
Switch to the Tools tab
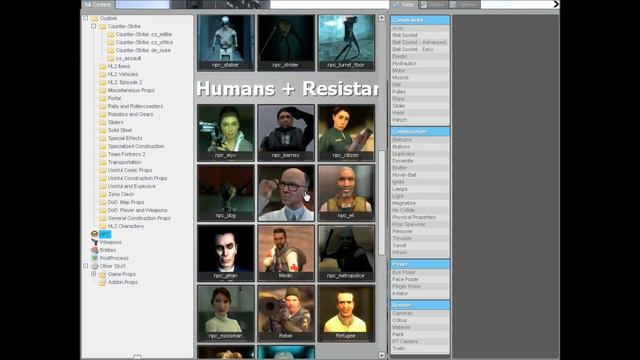point(404,4)
